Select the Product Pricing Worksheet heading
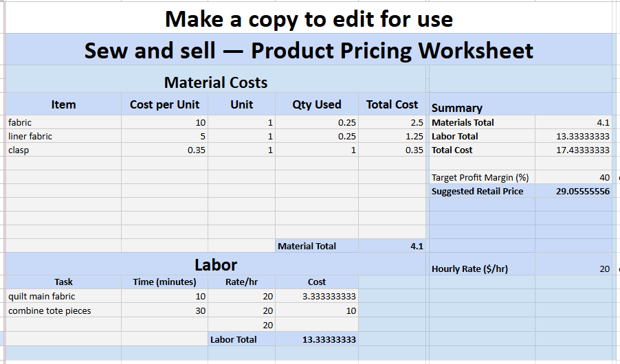 pos(309,50)
